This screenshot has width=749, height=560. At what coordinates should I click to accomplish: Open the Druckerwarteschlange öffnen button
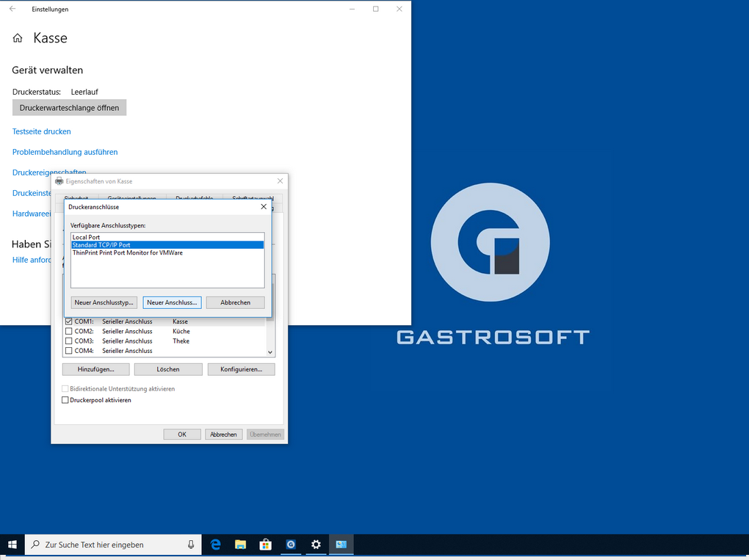point(69,108)
